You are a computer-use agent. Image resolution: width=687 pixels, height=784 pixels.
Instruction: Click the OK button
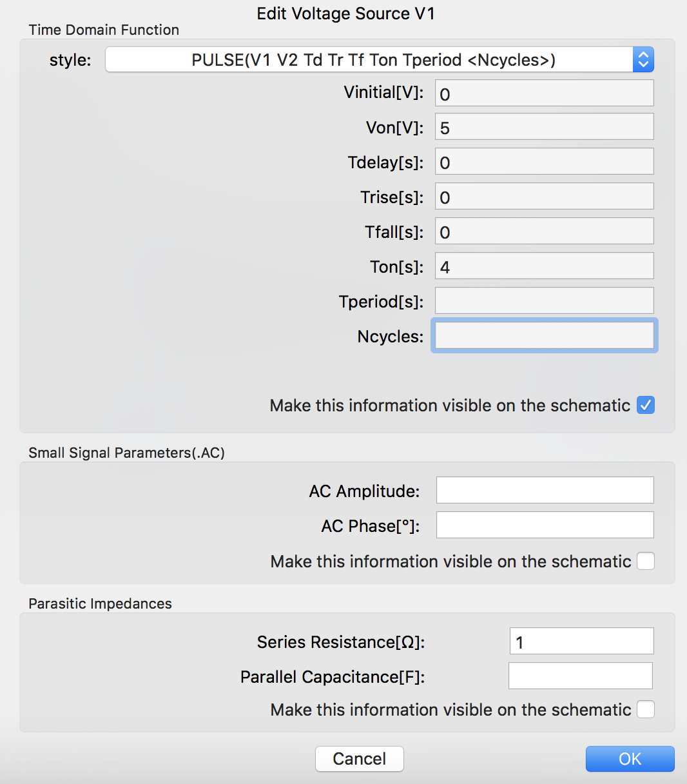[x=630, y=759]
